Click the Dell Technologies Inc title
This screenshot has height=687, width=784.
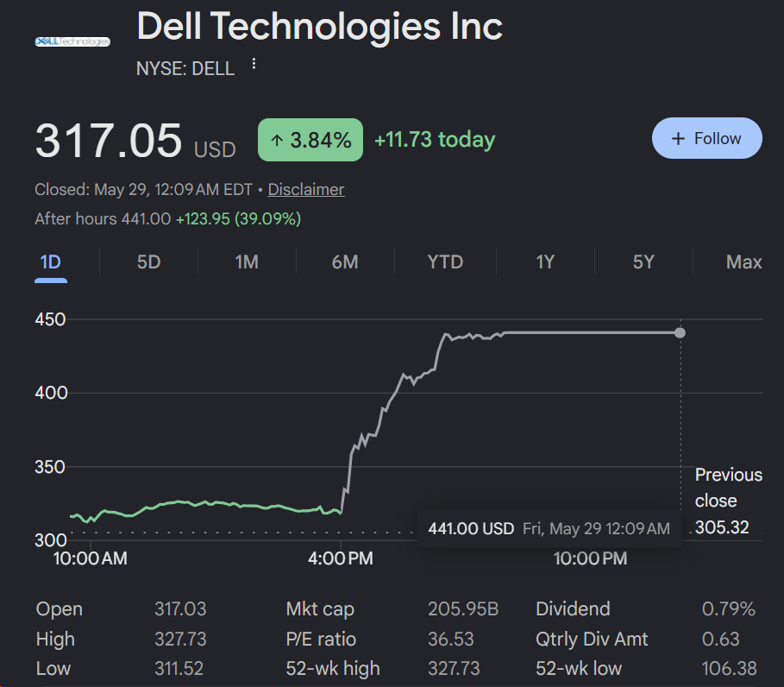(x=319, y=26)
